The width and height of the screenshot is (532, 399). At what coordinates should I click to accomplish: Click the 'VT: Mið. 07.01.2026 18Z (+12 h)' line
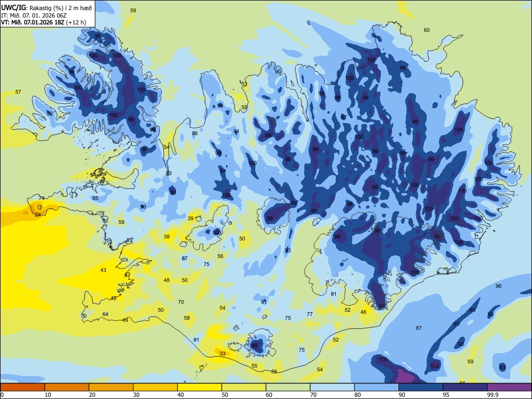click(x=44, y=22)
